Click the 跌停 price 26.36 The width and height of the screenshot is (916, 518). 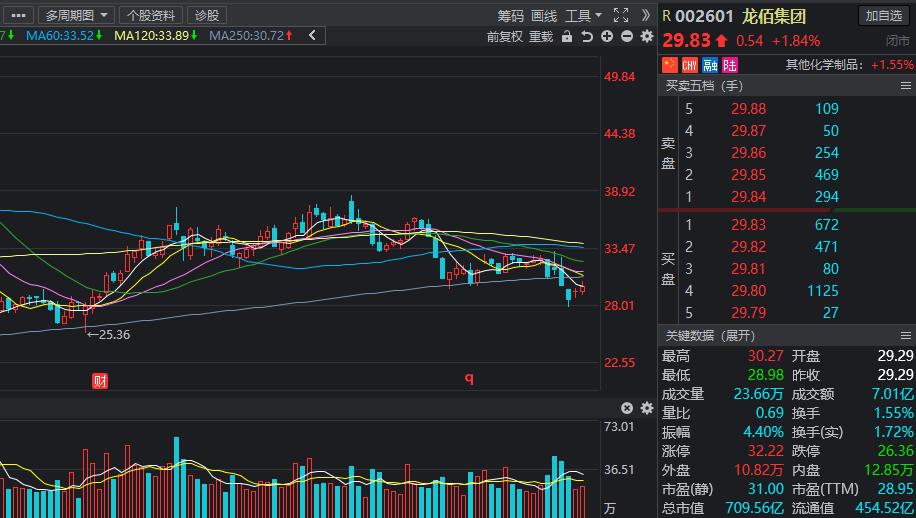[x=896, y=451]
